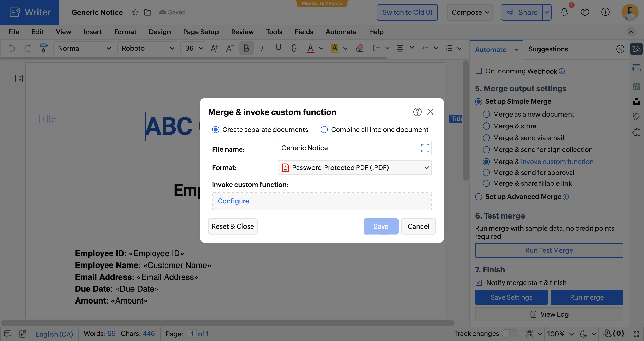Select the format painter tool

tap(44, 48)
